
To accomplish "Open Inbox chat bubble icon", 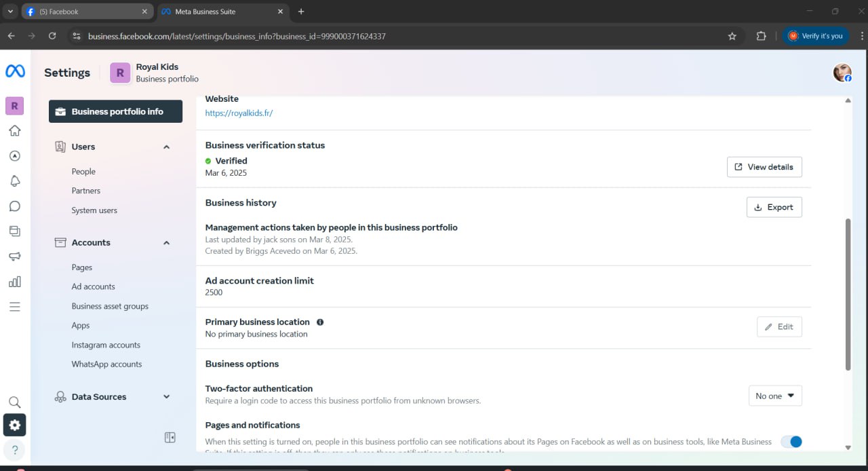I will click(x=14, y=206).
